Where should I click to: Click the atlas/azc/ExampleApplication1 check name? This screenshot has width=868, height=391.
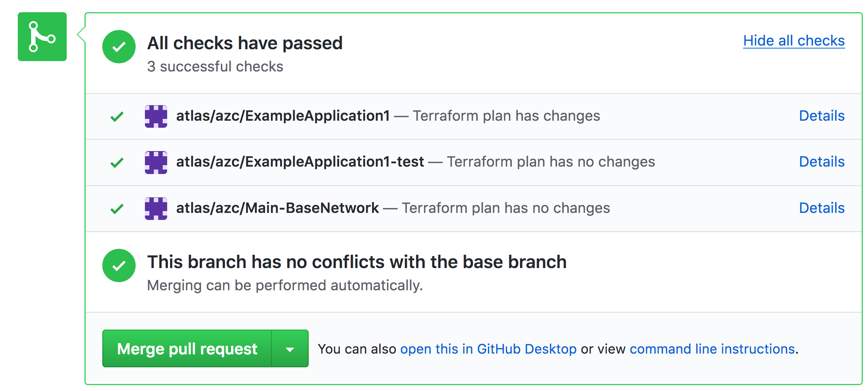click(x=283, y=116)
